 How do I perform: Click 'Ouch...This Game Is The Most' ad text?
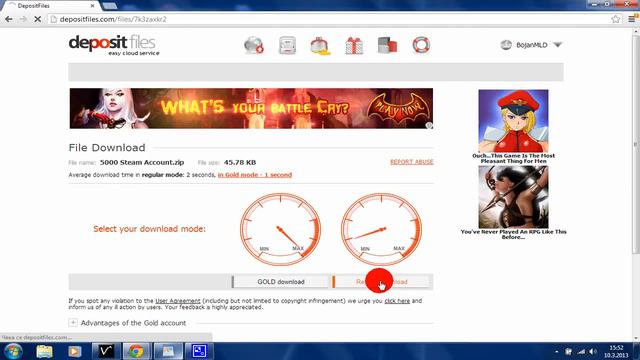[x=513, y=158]
